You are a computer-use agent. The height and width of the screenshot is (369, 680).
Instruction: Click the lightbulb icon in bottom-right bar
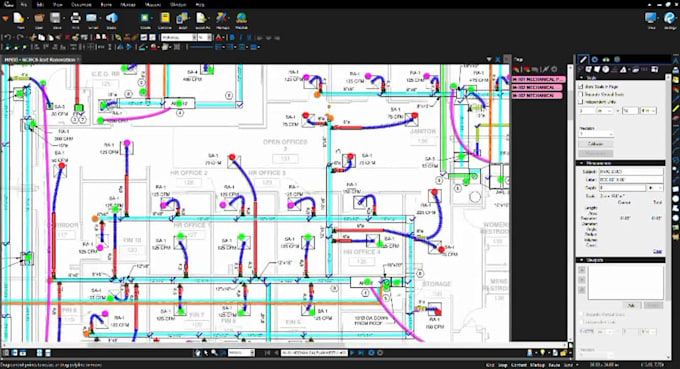(542, 353)
